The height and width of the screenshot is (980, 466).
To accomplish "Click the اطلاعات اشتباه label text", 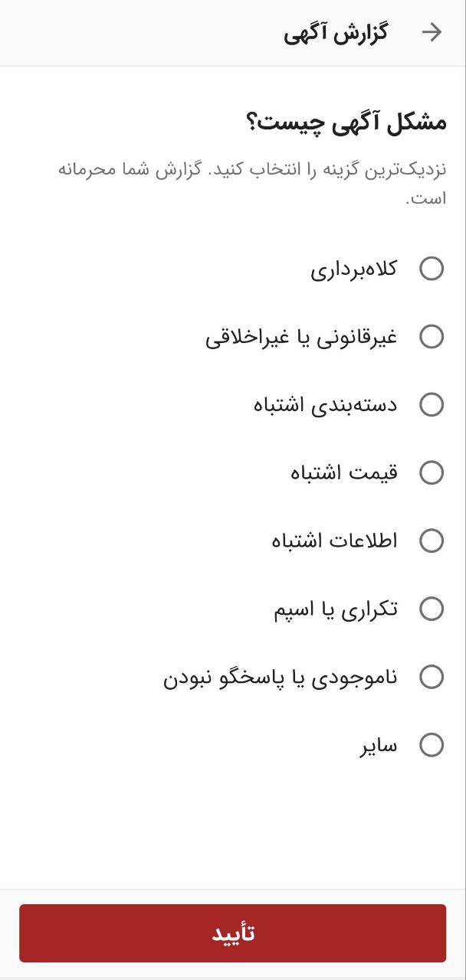I will coord(335,541).
